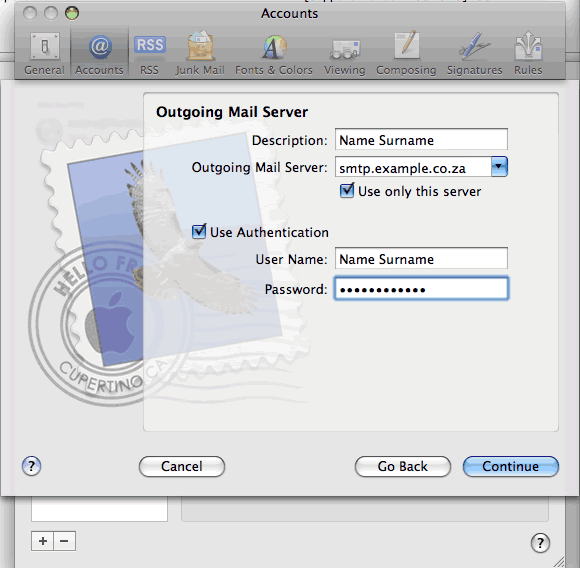Focus the User Name field

(x=421, y=258)
